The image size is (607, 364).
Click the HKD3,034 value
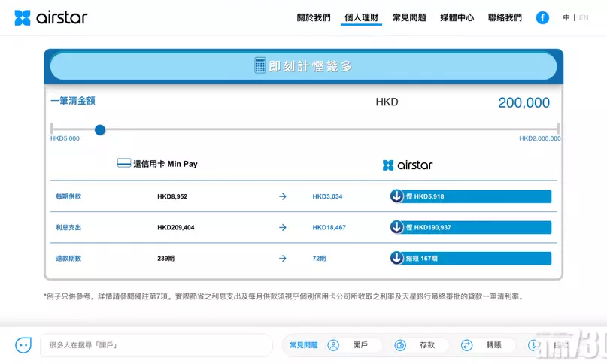[327, 196]
